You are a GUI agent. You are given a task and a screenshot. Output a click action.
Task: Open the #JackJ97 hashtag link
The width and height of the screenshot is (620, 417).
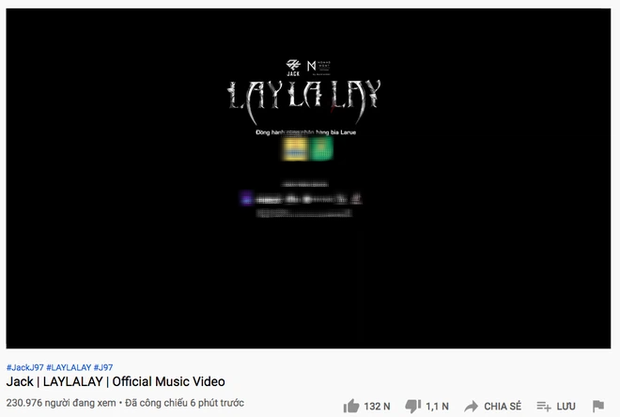point(25,367)
